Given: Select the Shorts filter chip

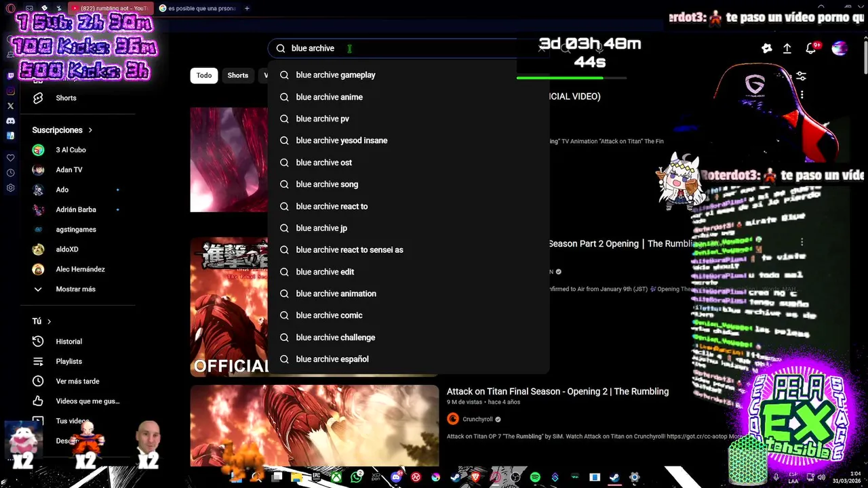Looking at the screenshot, I should coord(238,75).
